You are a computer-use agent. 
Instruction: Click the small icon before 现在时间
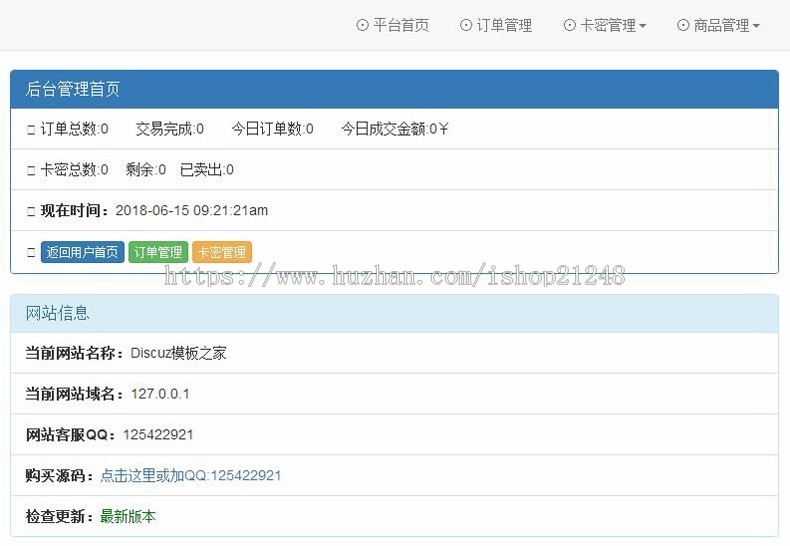tap(31, 211)
